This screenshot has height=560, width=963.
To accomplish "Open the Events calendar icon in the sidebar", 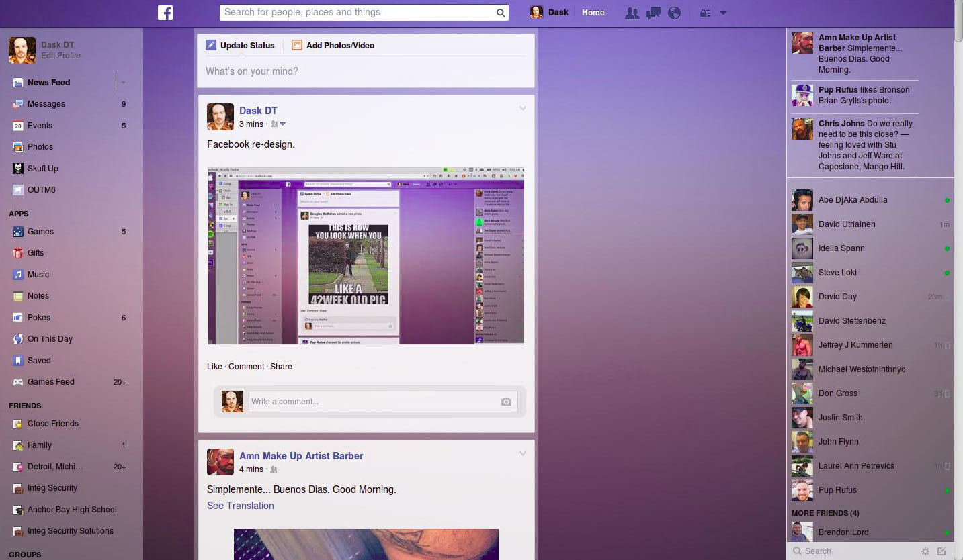I will tap(18, 126).
